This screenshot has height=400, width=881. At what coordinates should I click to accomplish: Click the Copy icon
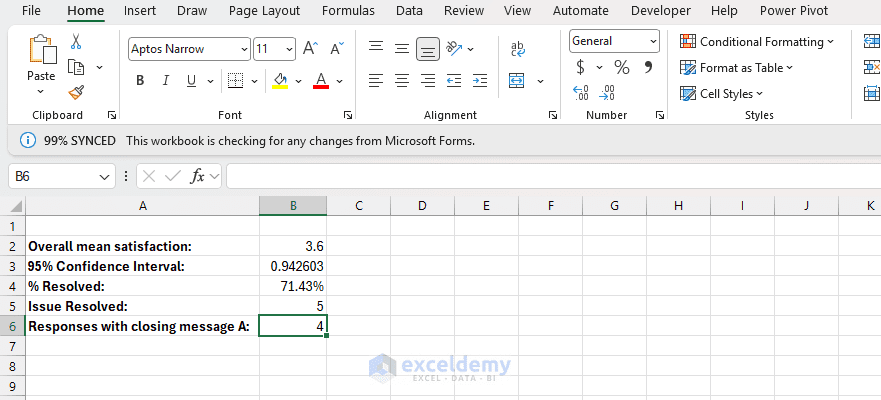[76, 67]
